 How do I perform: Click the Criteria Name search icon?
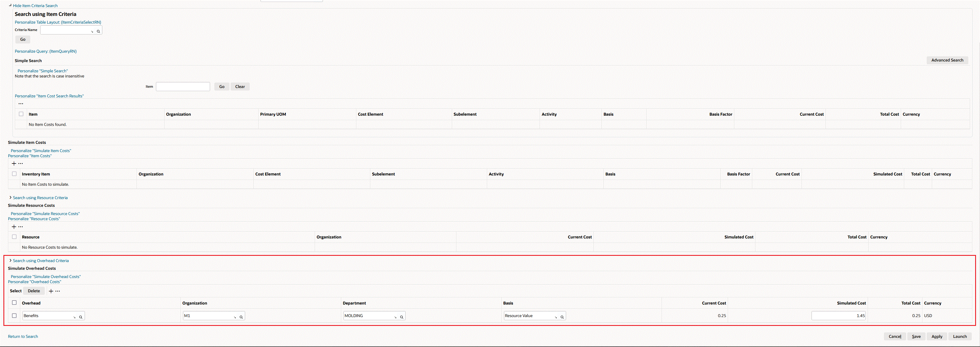click(98, 32)
